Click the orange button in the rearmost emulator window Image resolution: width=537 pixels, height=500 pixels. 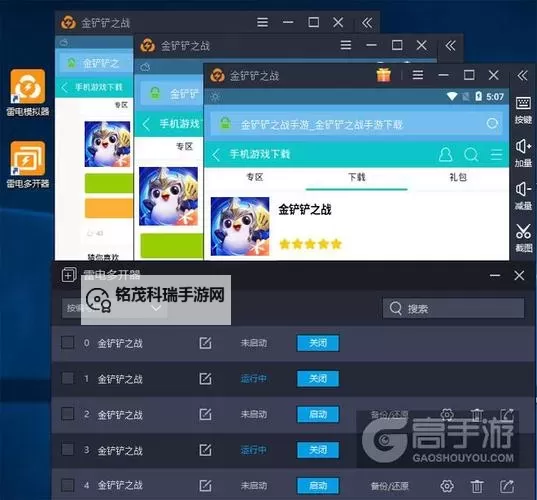(109, 208)
